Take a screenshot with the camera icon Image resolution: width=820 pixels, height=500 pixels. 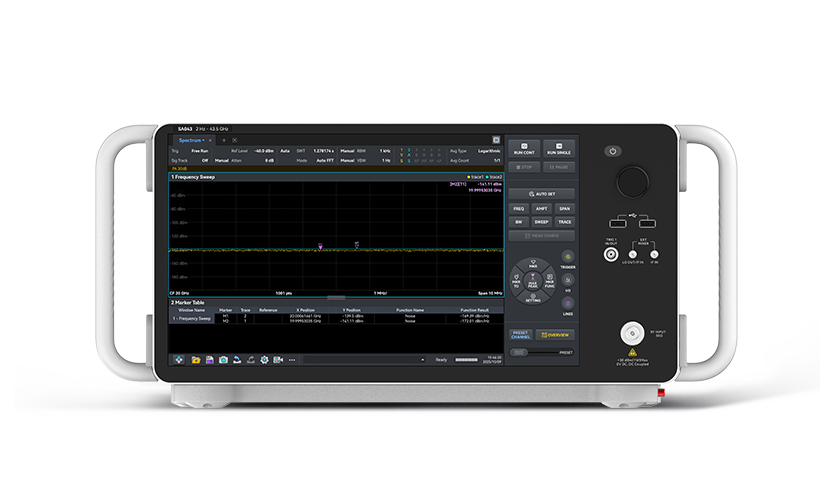pos(223,359)
